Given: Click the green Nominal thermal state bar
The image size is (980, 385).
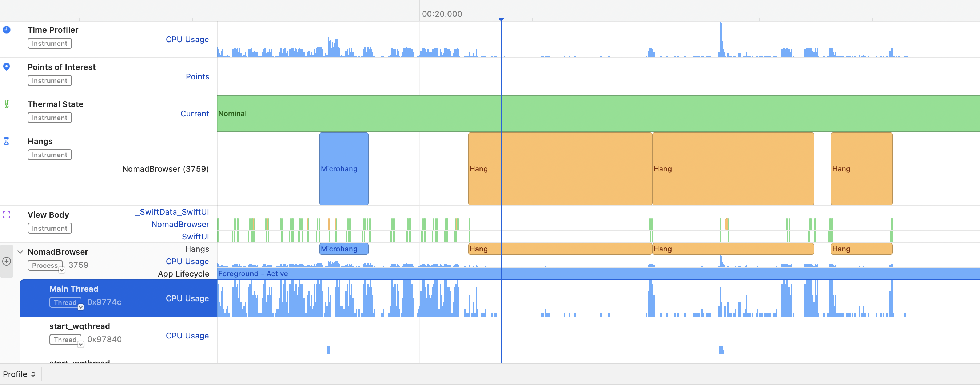Looking at the screenshot, I should 571,114.
